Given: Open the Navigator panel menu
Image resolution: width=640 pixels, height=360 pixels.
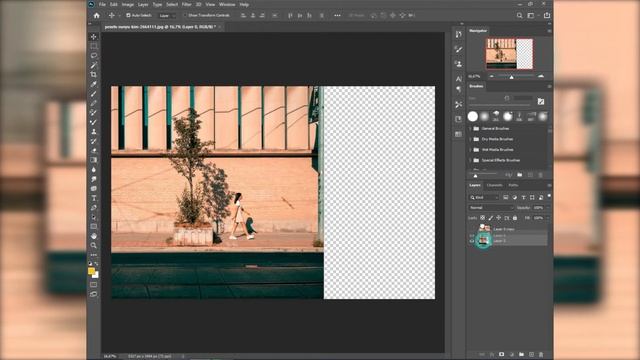Looking at the screenshot, I should (x=549, y=31).
